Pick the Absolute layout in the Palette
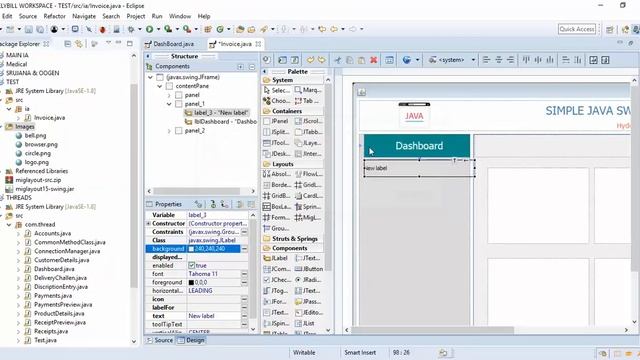The image size is (640, 360). [277, 174]
